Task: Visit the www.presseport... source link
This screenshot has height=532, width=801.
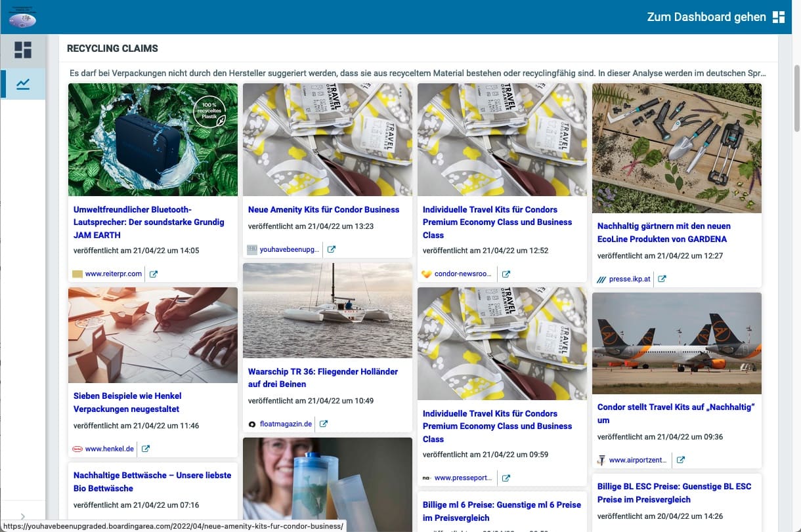Action: click(x=463, y=478)
